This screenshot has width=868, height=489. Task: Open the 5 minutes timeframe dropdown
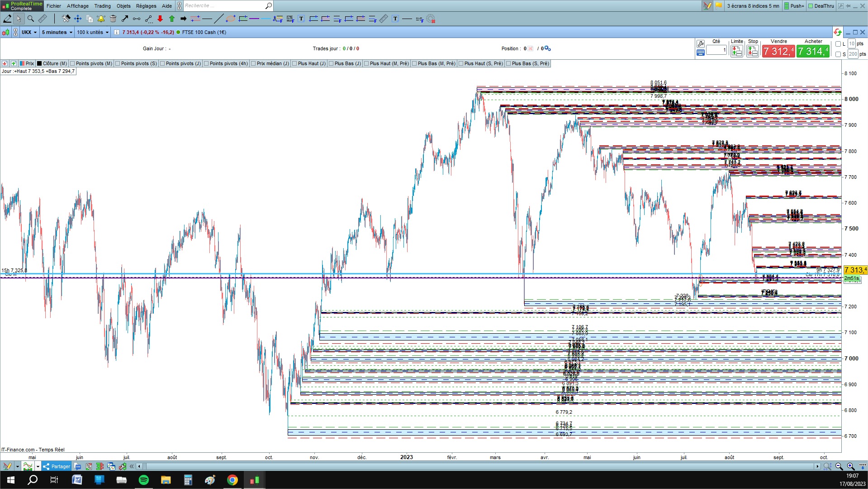57,32
